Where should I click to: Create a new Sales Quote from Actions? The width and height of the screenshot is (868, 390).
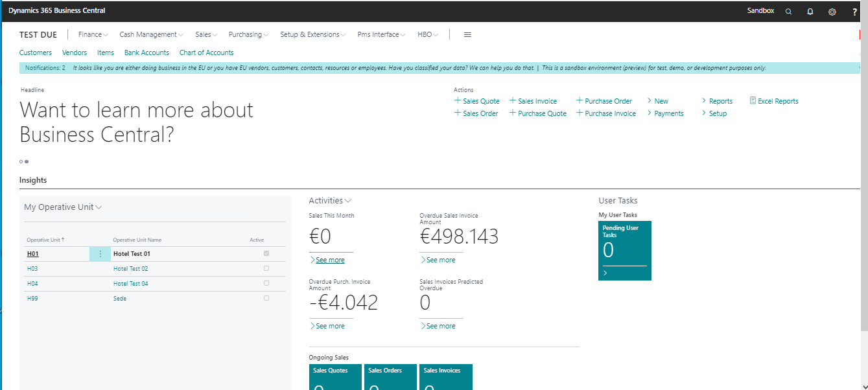tap(477, 101)
